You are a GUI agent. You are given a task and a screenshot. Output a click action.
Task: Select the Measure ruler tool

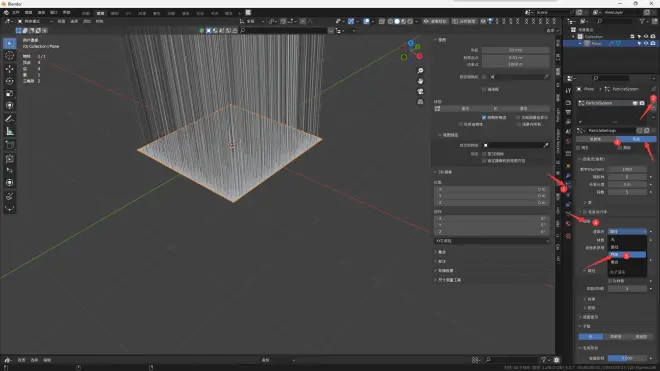[x=10, y=131]
